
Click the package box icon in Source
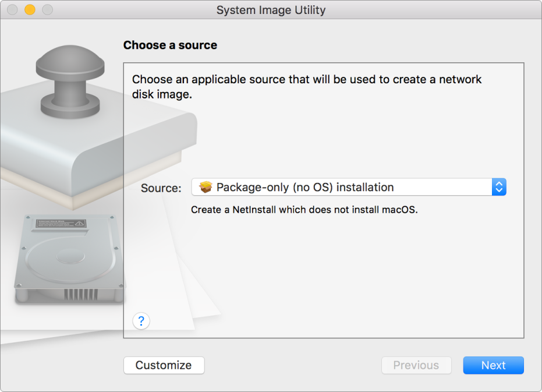206,188
